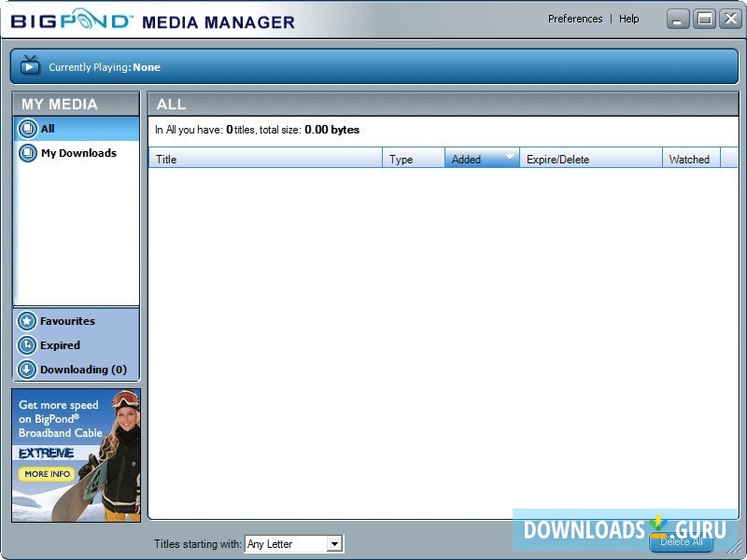
Task: Click the '0.00 bytes' total size text
Action: [x=332, y=130]
